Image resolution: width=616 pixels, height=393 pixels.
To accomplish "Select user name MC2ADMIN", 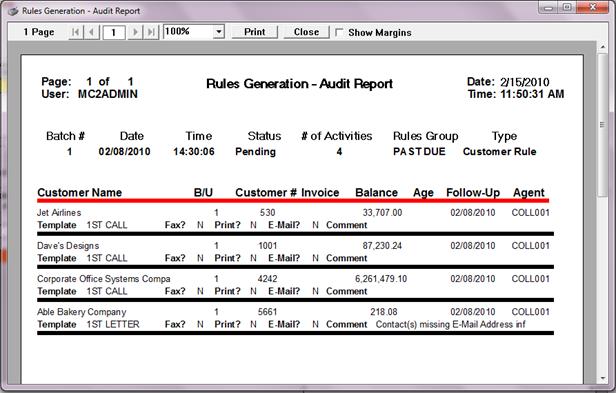I will coord(108,94).
